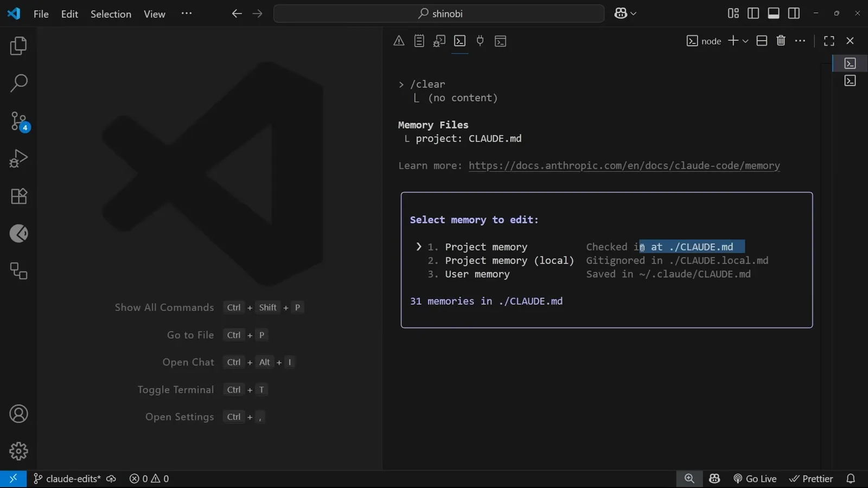The height and width of the screenshot is (488, 868).
Task: Expand the hidden menu bar items ellipsis
Action: click(x=187, y=14)
